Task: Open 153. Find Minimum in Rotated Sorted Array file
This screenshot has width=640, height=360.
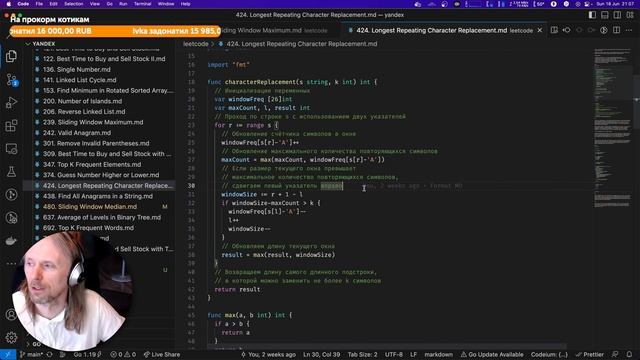Action: pos(104,91)
